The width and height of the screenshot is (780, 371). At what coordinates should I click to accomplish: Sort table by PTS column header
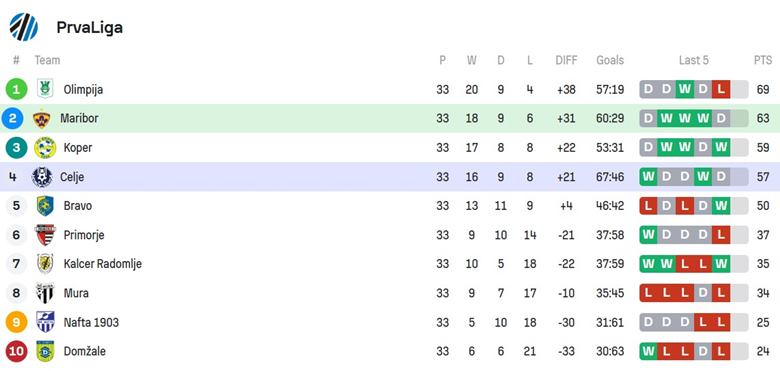click(x=763, y=60)
